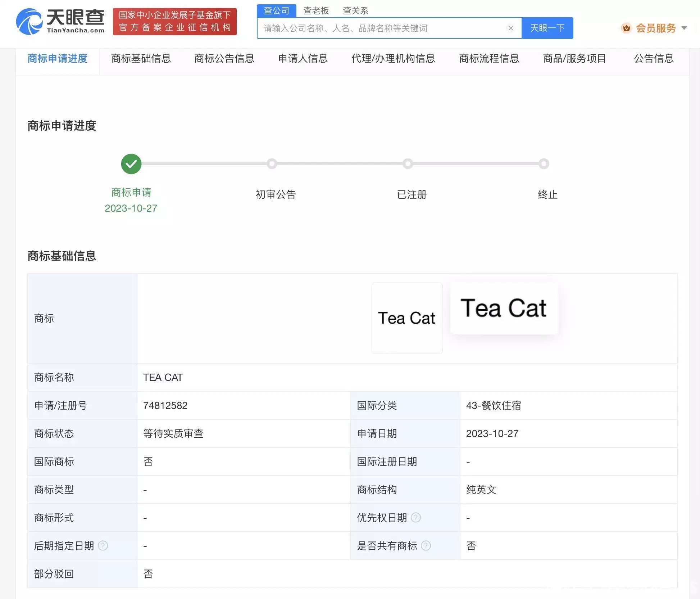Click the Tea Cat trademark thumbnail
Screen dimensions: 700x599
[406, 318]
